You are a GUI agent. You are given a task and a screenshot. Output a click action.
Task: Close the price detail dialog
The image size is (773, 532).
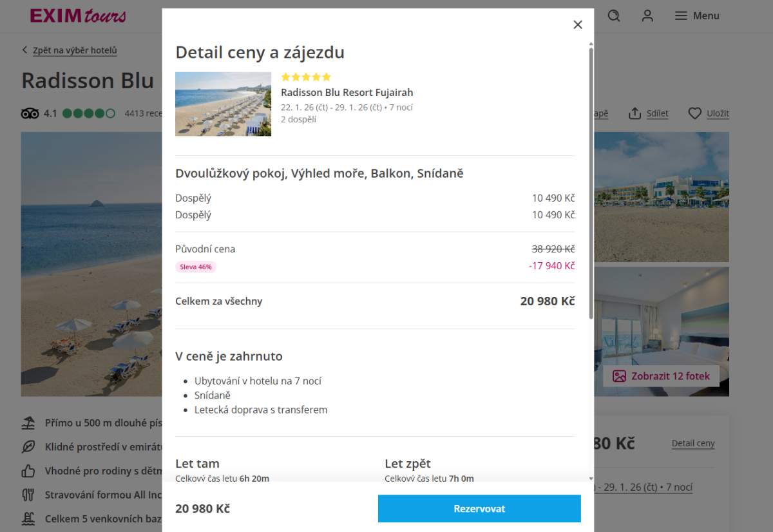tap(578, 24)
